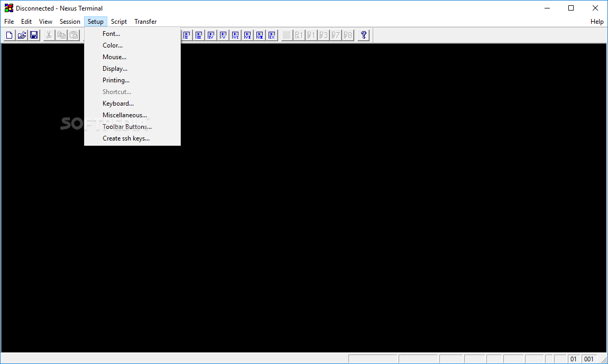Open the Edit menu

click(26, 22)
